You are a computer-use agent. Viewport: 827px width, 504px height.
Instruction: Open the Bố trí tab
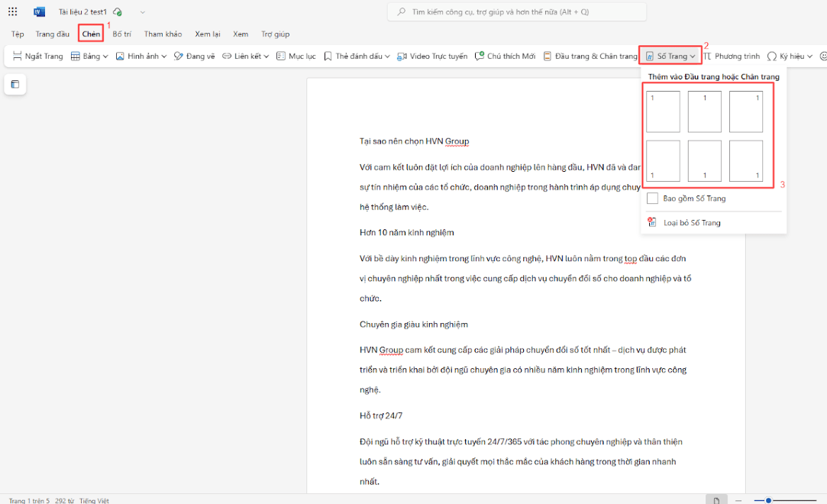[x=122, y=34]
